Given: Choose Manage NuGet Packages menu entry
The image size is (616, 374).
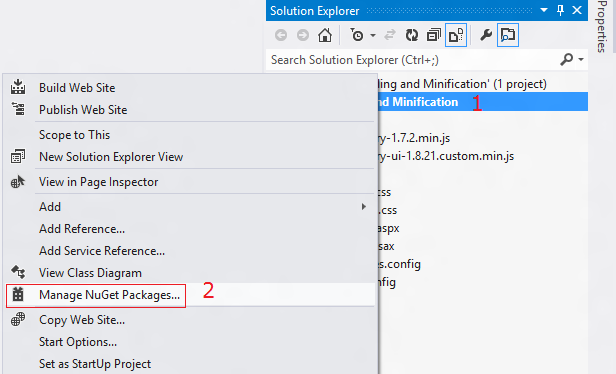Looking at the screenshot, I should point(109,295).
